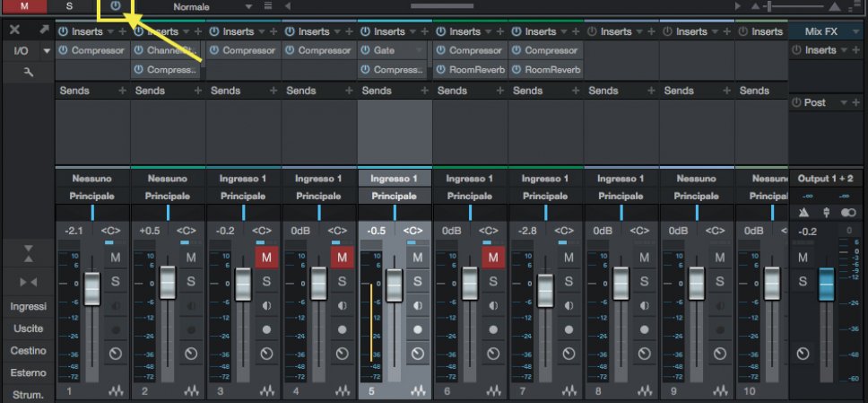This screenshot has width=868, height=403.
Task: Click the blue main output fader
Action: click(x=827, y=284)
